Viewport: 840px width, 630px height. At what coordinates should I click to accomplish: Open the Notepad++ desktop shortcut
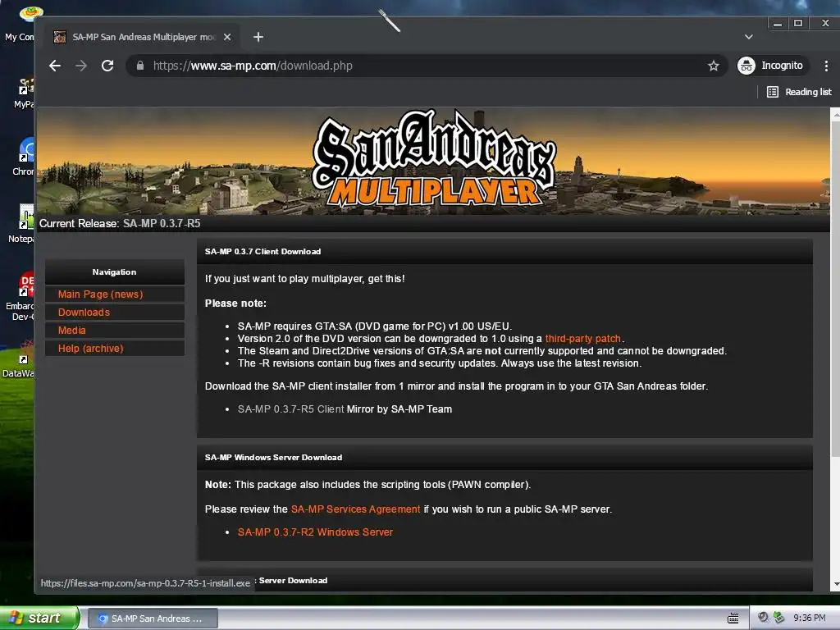tap(22, 224)
